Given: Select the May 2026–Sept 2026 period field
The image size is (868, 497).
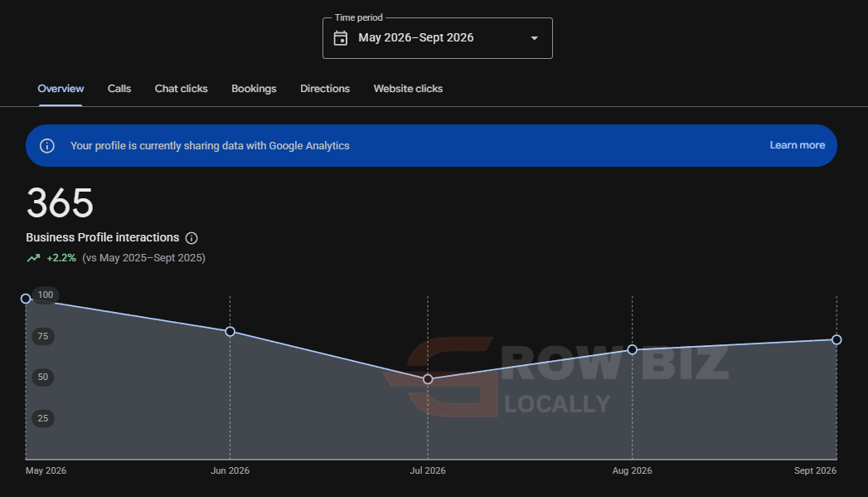Looking at the screenshot, I should pyautogui.click(x=438, y=38).
